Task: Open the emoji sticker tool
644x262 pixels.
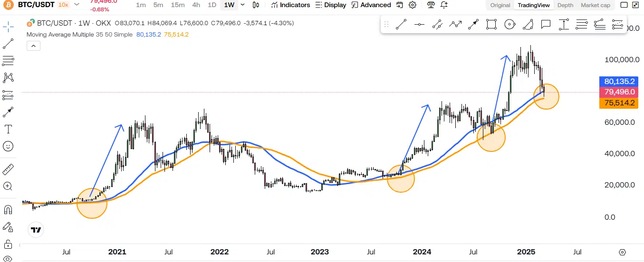Action: [8, 146]
